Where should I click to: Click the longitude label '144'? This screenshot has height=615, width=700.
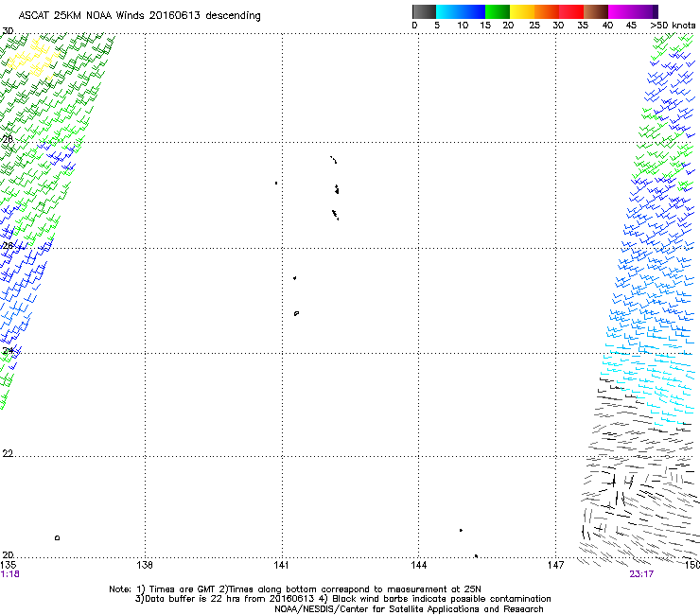pyautogui.click(x=419, y=565)
